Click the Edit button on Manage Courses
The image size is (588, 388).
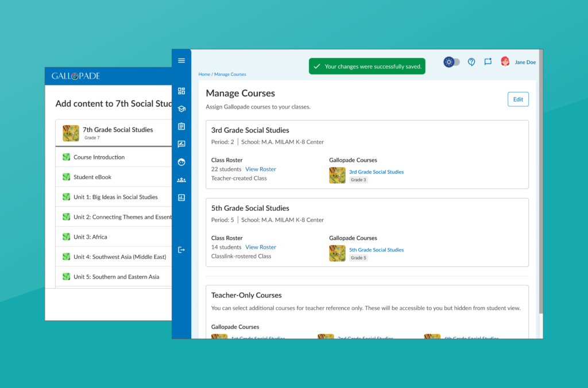[x=518, y=99]
